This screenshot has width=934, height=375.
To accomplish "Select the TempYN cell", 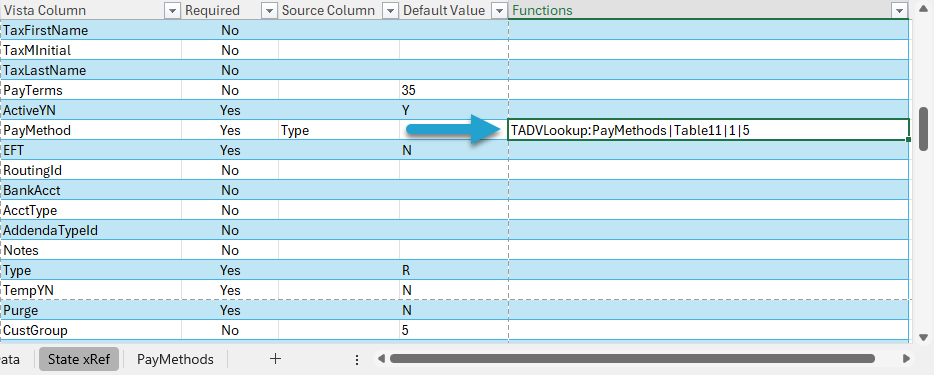I will point(91,290).
